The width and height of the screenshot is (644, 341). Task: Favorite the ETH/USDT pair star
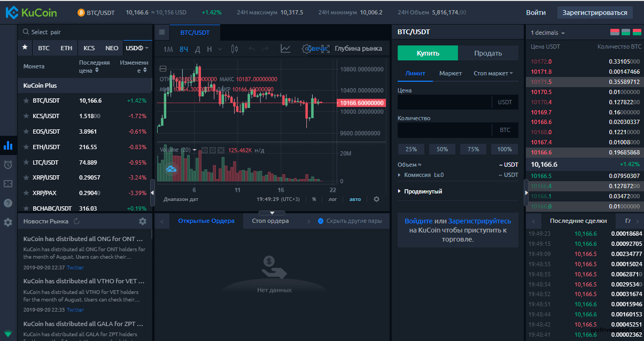pyautogui.click(x=26, y=147)
